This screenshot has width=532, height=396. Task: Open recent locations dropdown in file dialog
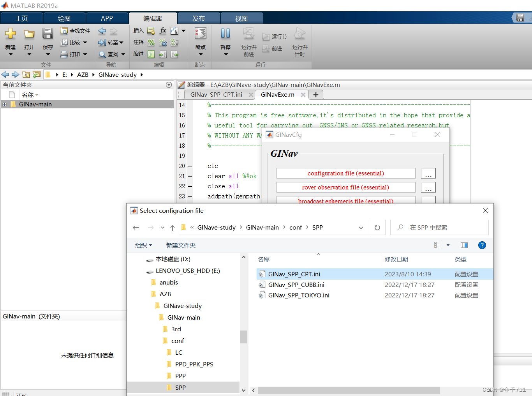click(x=162, y=228)
